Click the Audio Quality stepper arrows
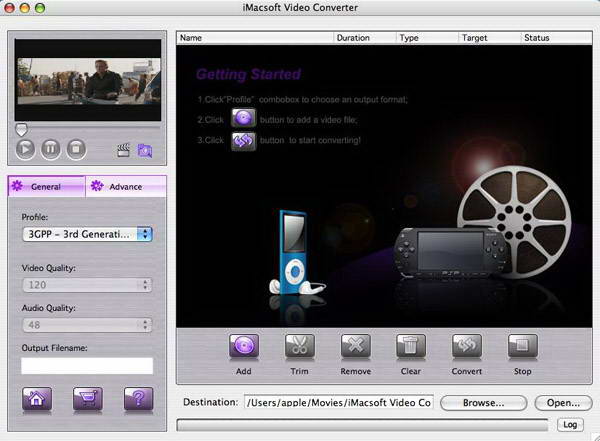 [145, 325]
